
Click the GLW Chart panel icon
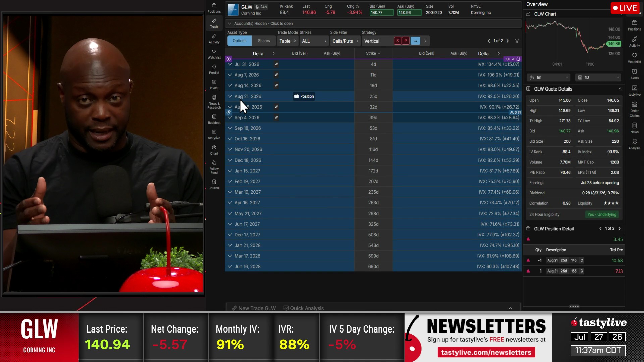pyautogui.click(x=528, y=14)
